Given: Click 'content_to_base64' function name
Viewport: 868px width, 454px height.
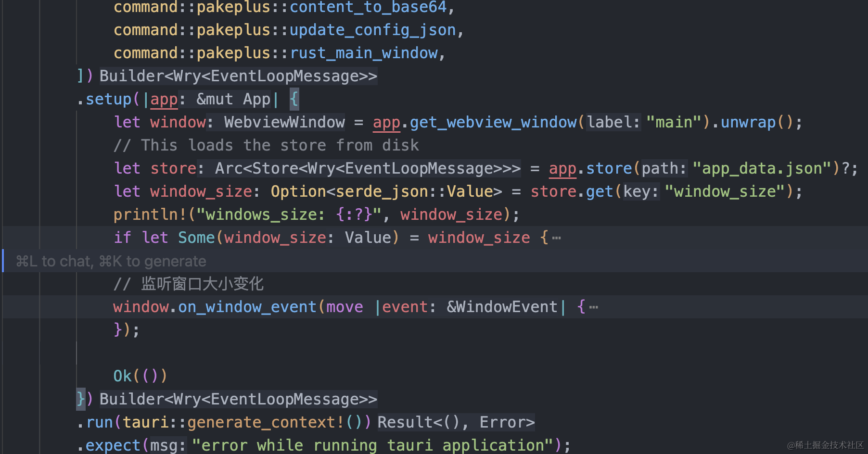Looking at the screenshot, I should click(368, 7).
